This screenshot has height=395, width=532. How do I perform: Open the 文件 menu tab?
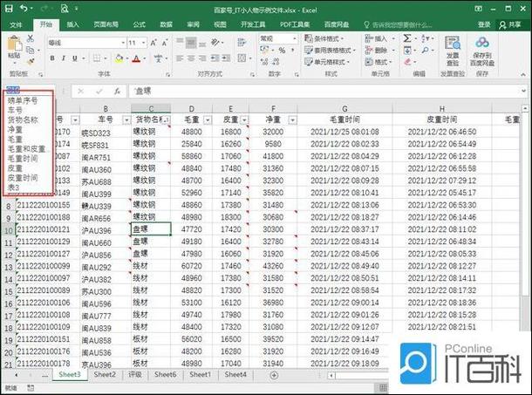pos(16,24)
